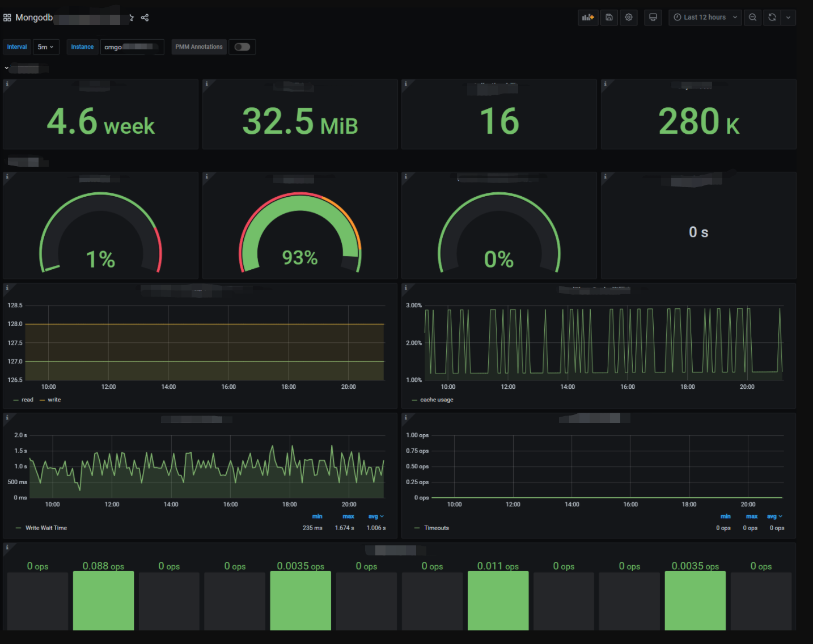Collapse the first dashboard row chevron
Viewport: 813px width, 644px height.
tap(7, 69)
